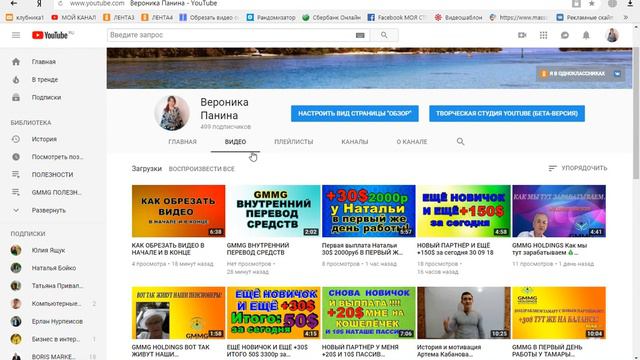The image size is (640, 360).
Task: Click the ПОЛЕЗНОСТИ playlist icon
Action: (16, 174)
